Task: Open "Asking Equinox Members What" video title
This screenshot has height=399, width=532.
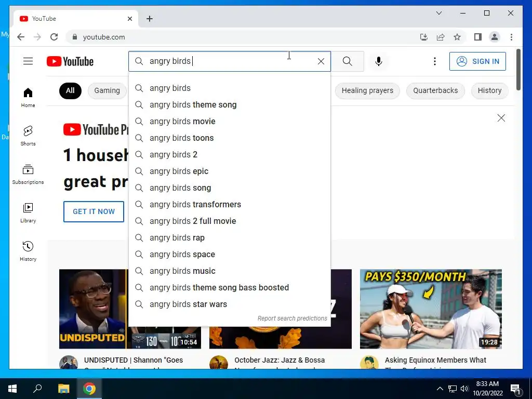Action: click(435, 360)
